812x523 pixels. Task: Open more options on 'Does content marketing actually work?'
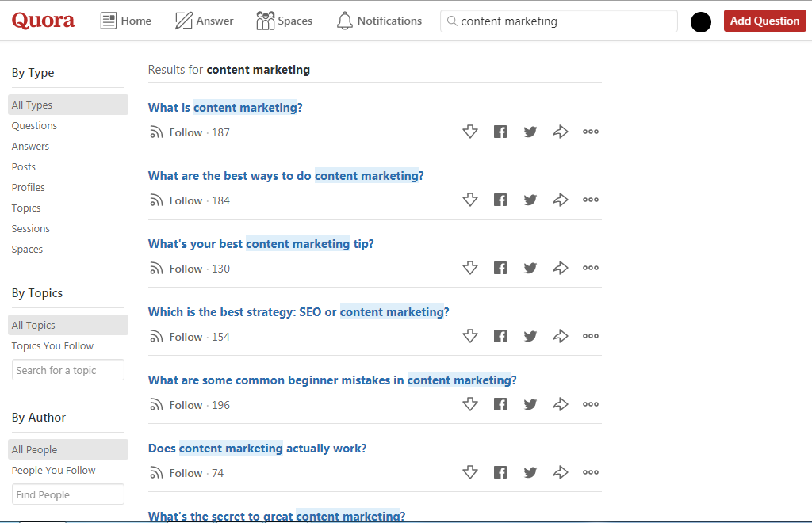tap(590, 472)
